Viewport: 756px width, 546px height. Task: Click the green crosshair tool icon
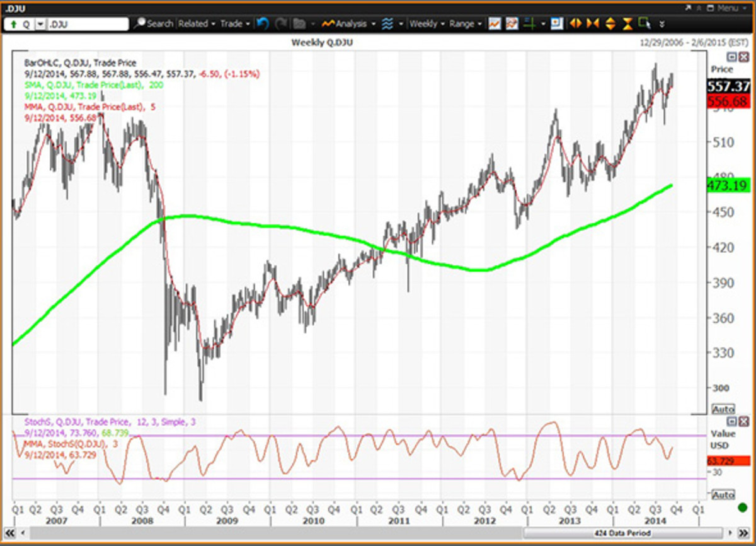(x=529, y=24)
